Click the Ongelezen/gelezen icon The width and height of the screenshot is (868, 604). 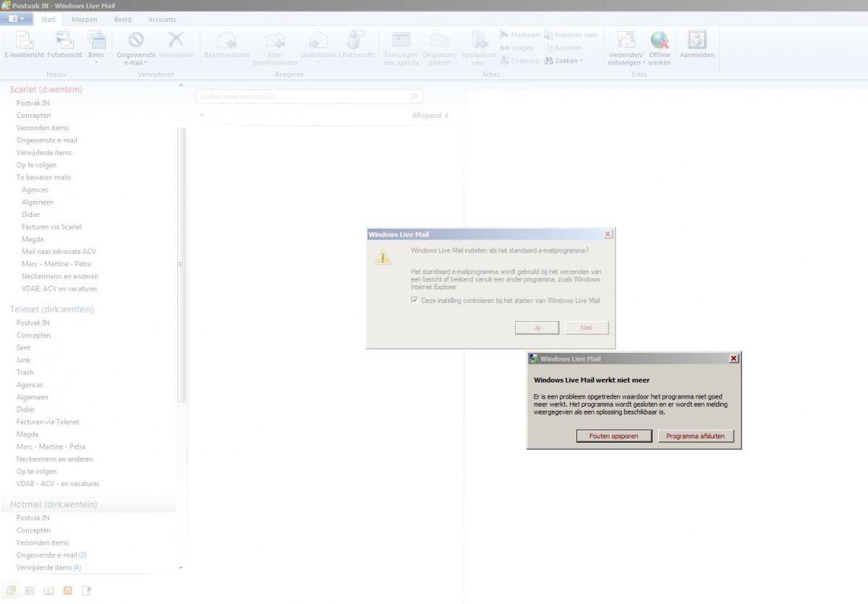click(x=439, y=40)
